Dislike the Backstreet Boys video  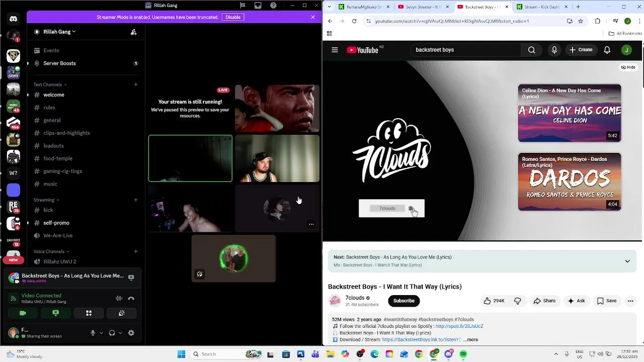click(x=518, y=301)
